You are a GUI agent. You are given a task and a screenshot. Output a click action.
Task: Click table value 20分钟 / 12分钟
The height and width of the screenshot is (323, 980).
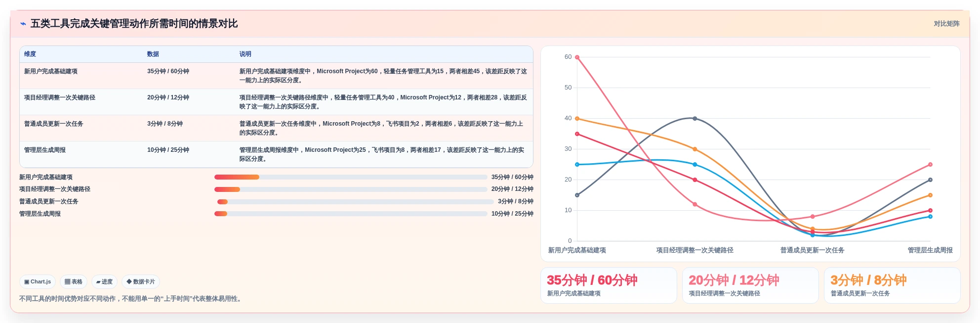tap(168, 97)
